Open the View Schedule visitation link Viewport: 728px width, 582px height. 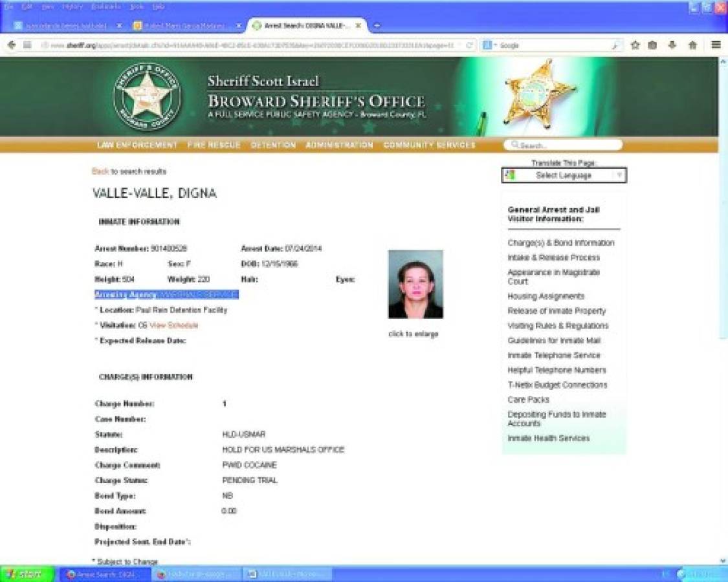(173, 325)
